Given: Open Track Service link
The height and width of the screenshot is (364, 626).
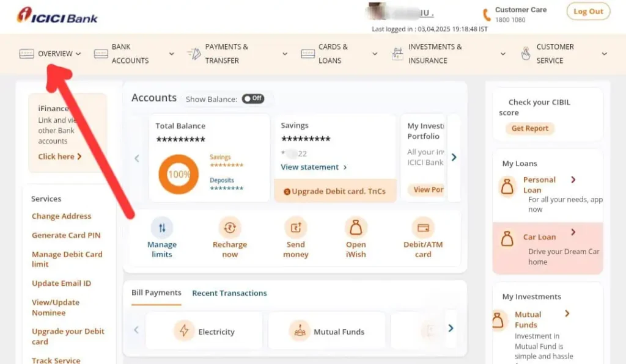Looking at the screenshot, I should [x=56, y=360].
